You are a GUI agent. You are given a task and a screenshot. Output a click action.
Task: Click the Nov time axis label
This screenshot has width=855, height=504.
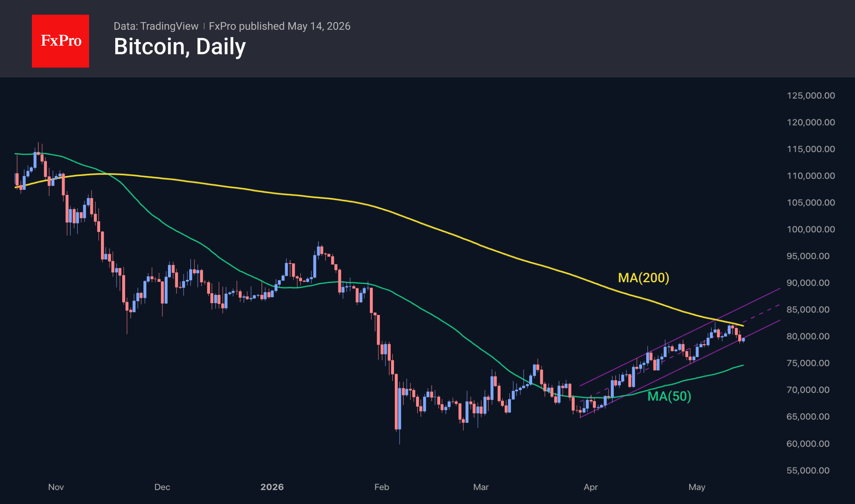point(56,487)
